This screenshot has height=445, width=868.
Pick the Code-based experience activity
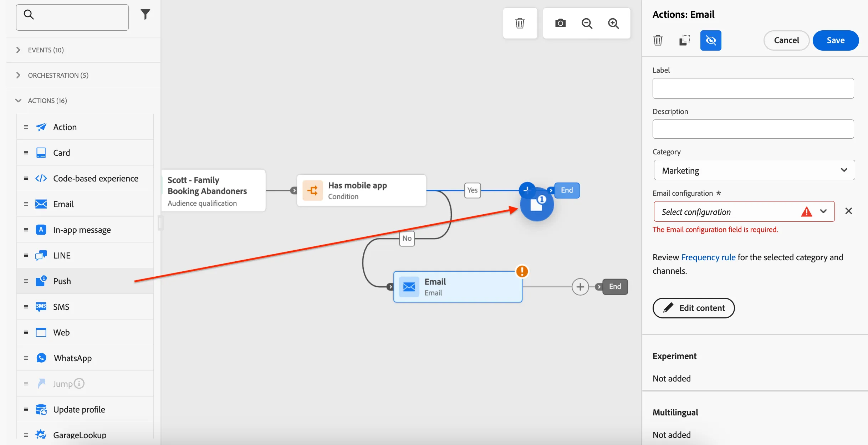coord(85,178)
